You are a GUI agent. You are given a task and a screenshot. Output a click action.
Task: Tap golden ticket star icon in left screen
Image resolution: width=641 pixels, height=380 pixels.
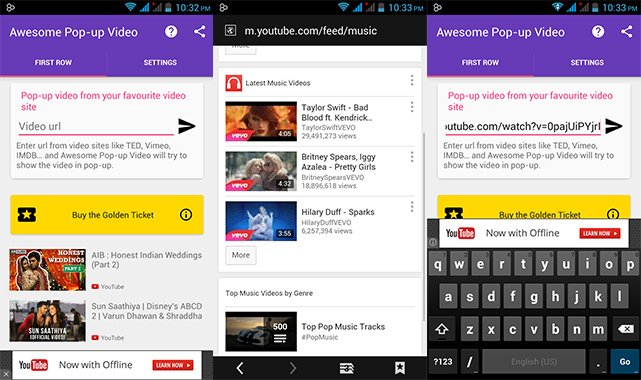[x=27, y=215]
